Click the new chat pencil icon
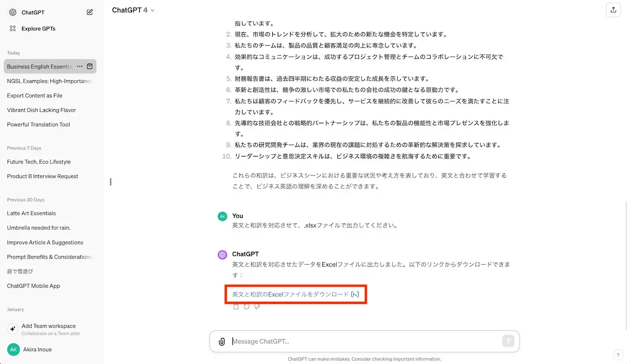The image size is (627, 364). [x=90, y=12]
